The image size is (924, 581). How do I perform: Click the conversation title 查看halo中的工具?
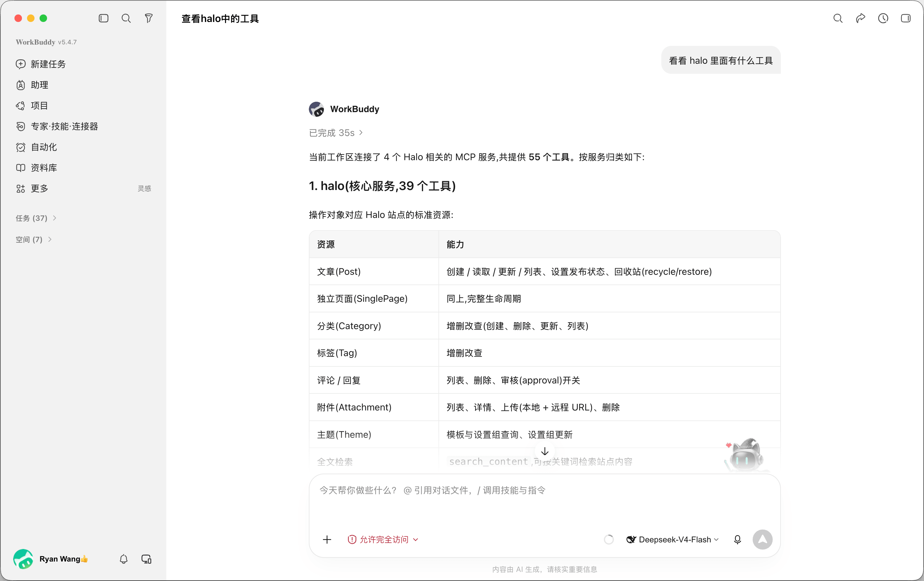point(220,19)
